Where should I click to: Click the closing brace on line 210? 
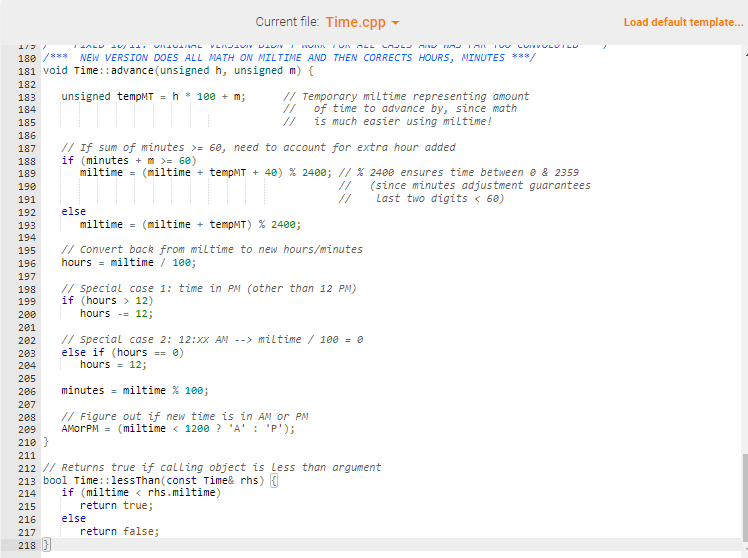46,442
